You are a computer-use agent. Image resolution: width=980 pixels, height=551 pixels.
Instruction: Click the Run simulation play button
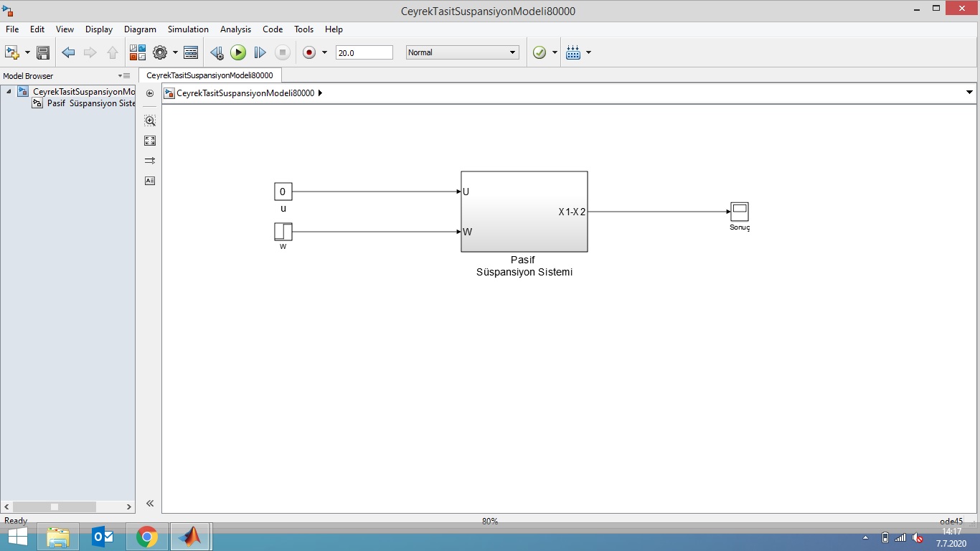238,52
